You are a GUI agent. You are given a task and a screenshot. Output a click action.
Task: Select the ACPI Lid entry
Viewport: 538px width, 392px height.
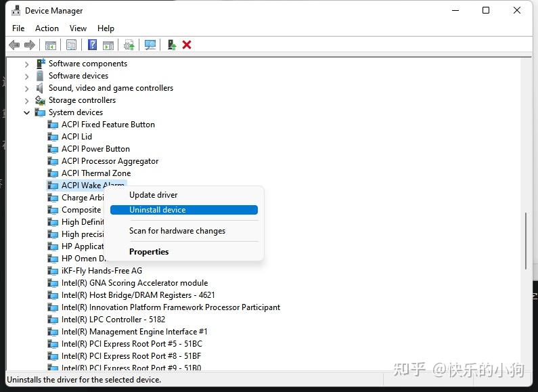pos(76,137)
